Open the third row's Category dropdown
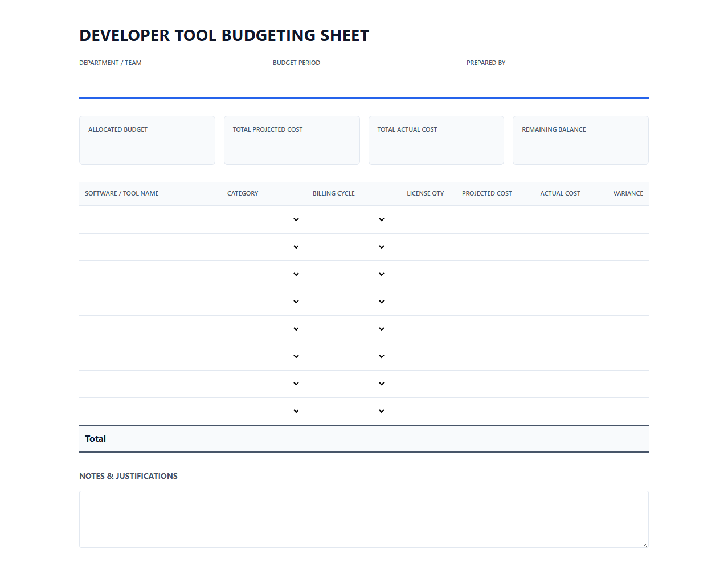Image resolution: width=728 pixels, height=574 pixels. (264, 275)
